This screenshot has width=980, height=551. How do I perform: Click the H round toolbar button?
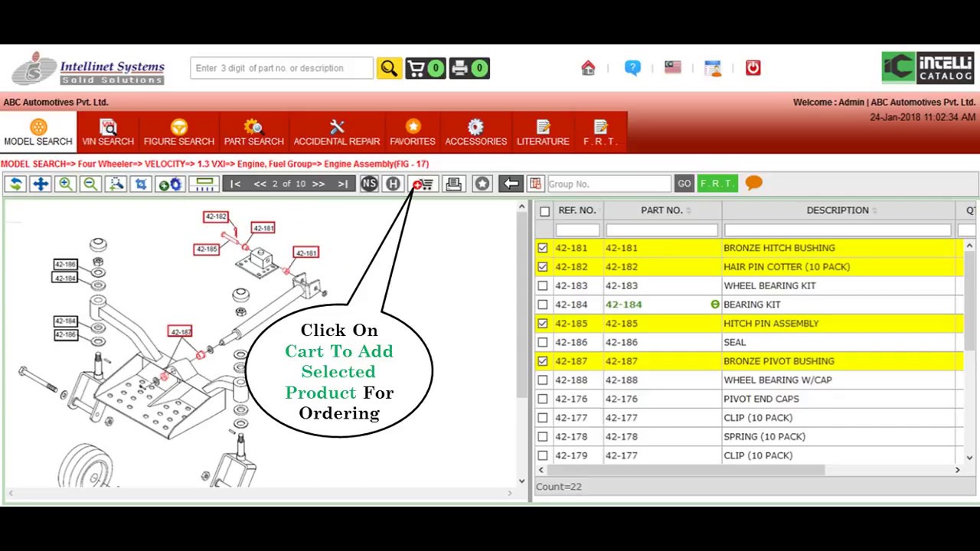click(393, 184)
